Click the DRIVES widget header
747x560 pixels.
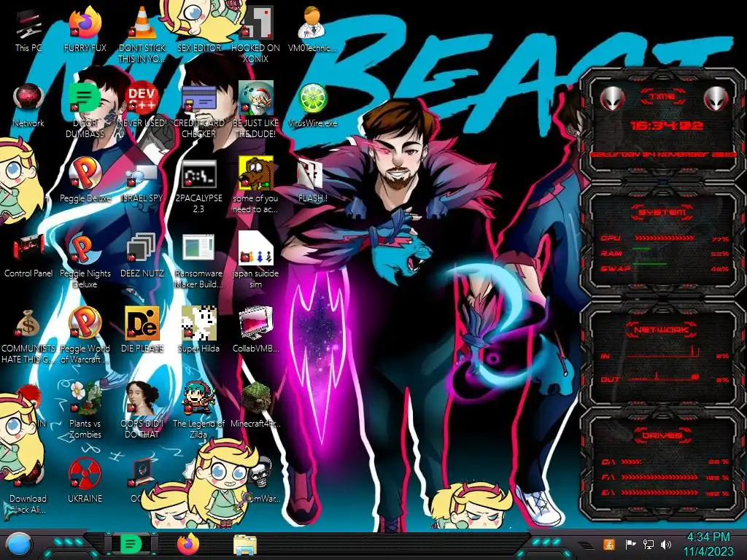(x=662, y=435)
